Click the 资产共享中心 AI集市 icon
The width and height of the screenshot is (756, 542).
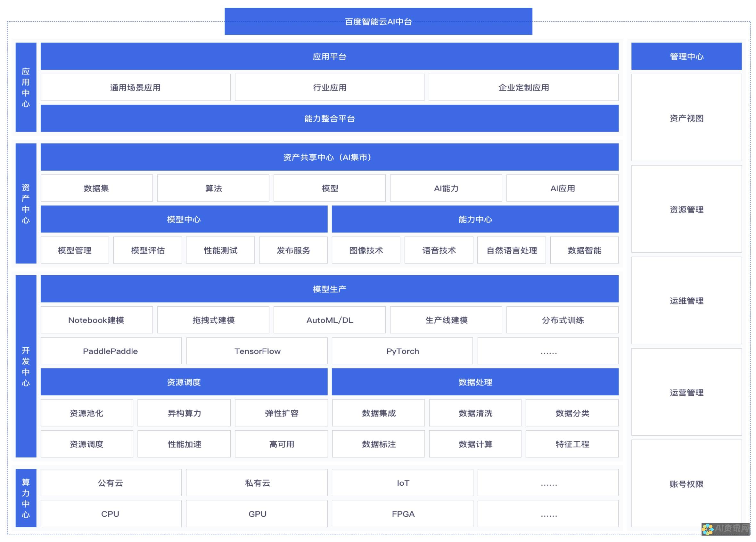coord(328,157)
